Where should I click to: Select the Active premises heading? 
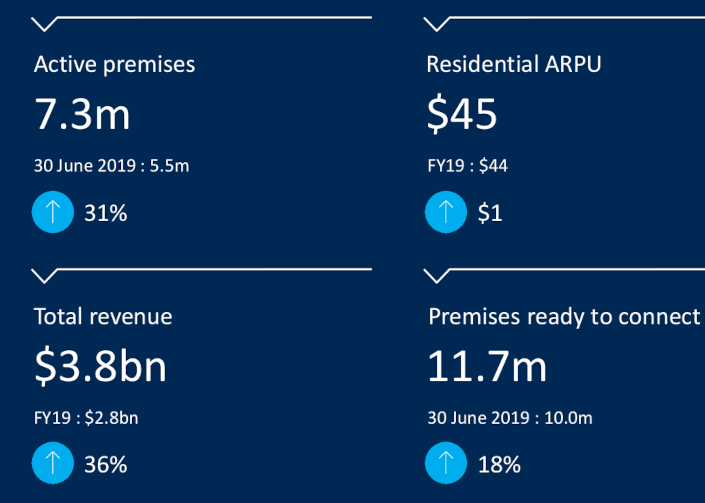[x=114, y=65]
